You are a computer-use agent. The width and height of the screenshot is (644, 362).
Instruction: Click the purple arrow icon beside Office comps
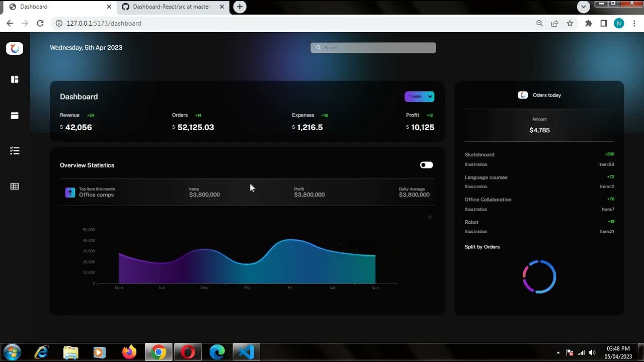pos(70,192)
